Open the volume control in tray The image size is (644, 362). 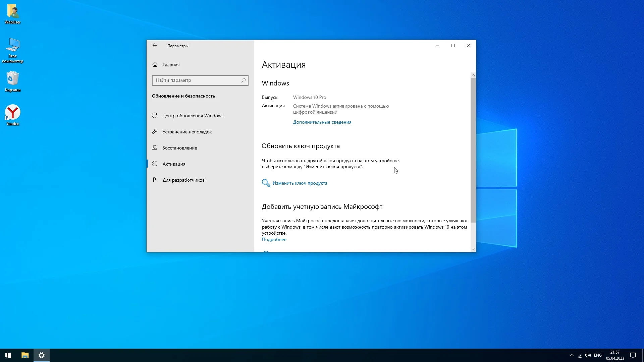pos(588,355)
